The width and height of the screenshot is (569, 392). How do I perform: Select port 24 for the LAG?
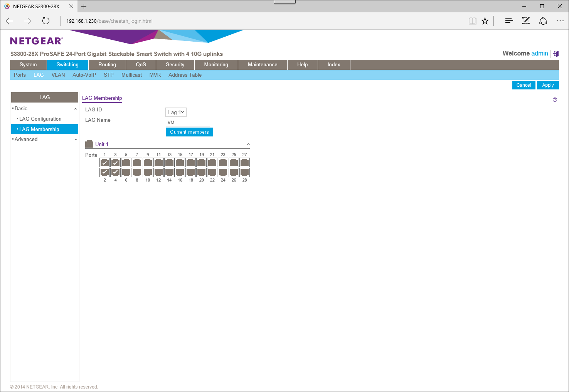click(223, 172)
